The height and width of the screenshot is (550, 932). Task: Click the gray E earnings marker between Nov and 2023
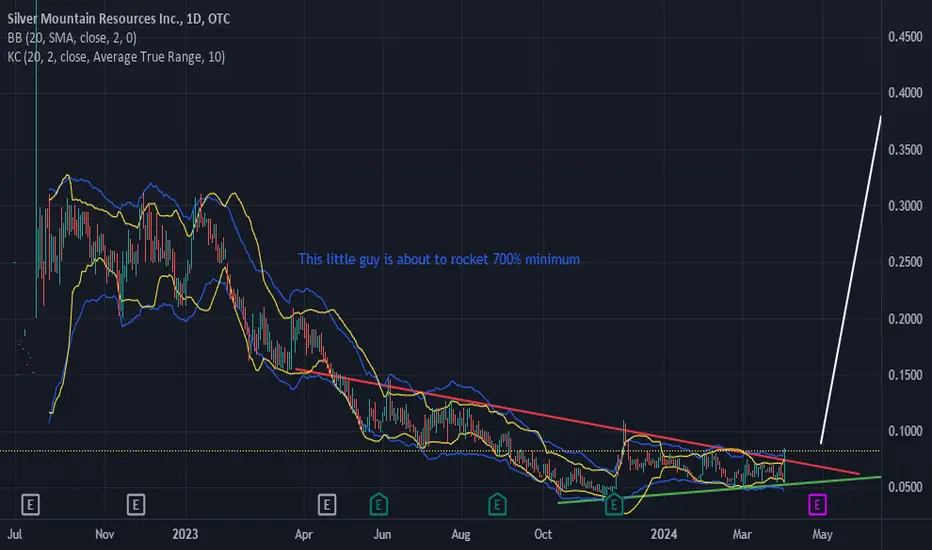click(x=136, y=505)
